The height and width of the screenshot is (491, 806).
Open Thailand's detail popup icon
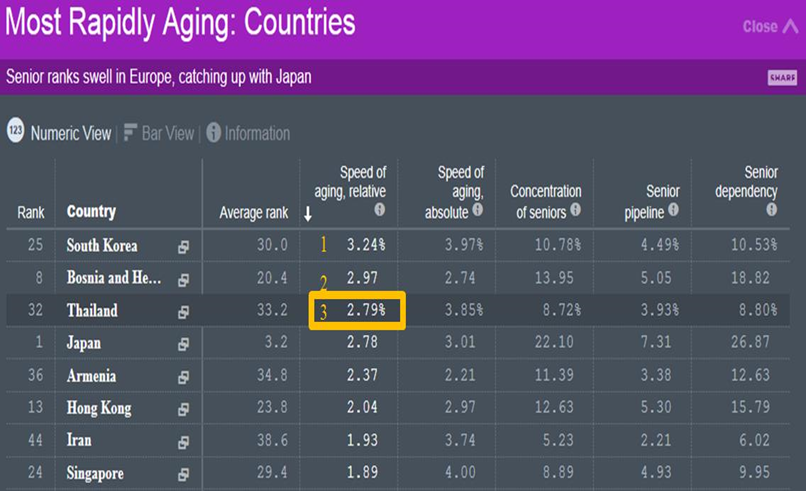pos(184,312)
